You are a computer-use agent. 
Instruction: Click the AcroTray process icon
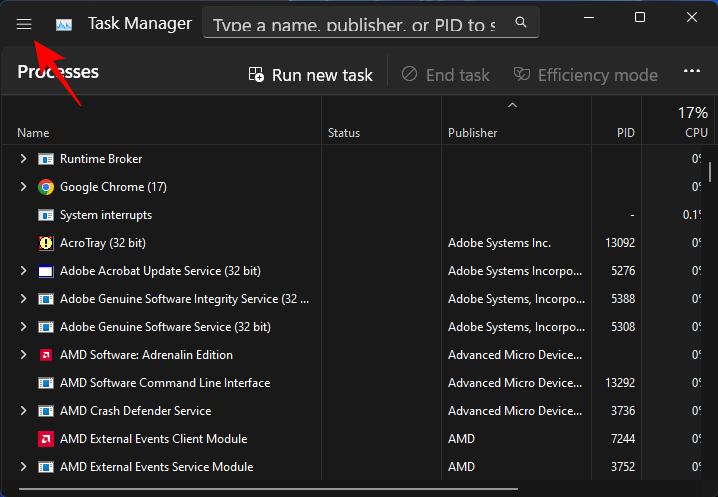[46, 243]
